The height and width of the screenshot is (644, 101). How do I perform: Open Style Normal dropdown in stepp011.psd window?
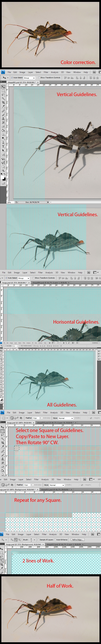pos(57,485)
